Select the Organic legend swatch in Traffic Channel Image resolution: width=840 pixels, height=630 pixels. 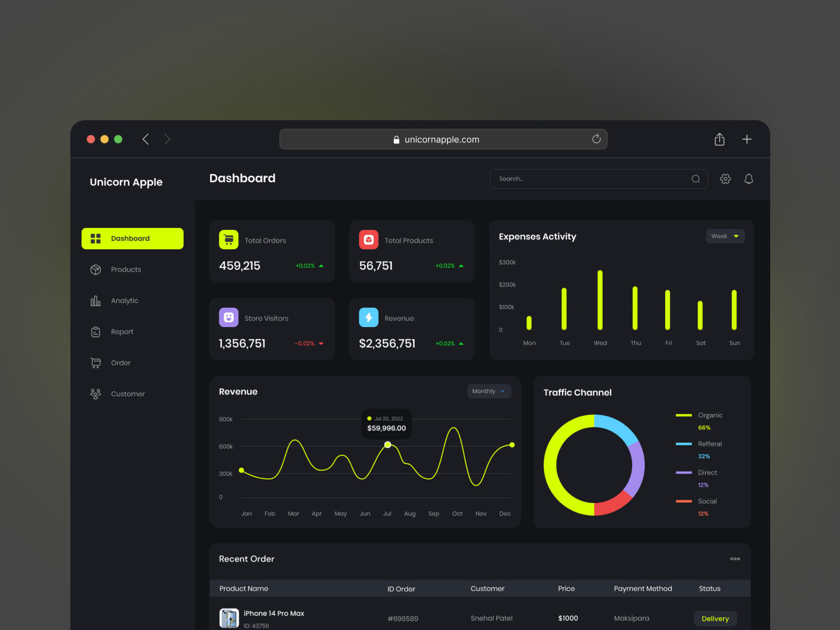tap(684, 415)
